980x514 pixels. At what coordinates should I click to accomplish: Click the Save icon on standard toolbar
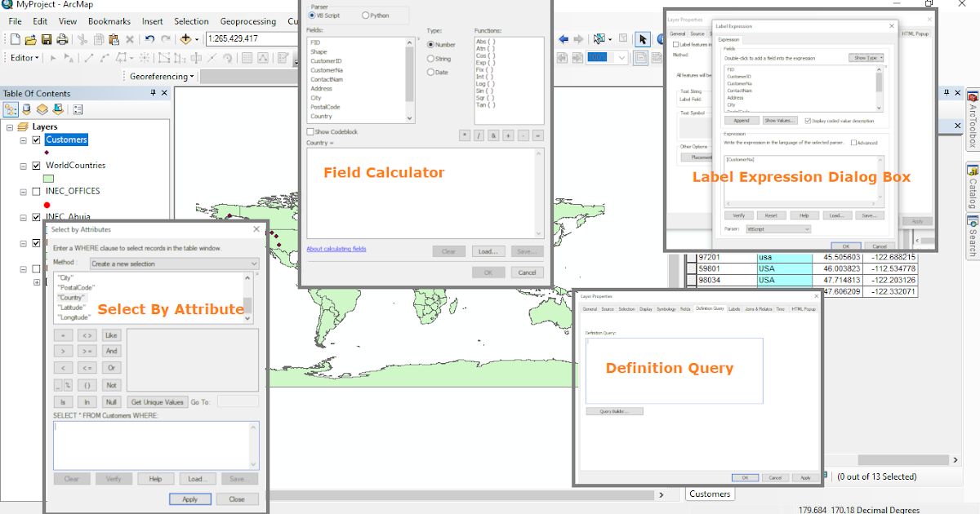click(47, 38)
